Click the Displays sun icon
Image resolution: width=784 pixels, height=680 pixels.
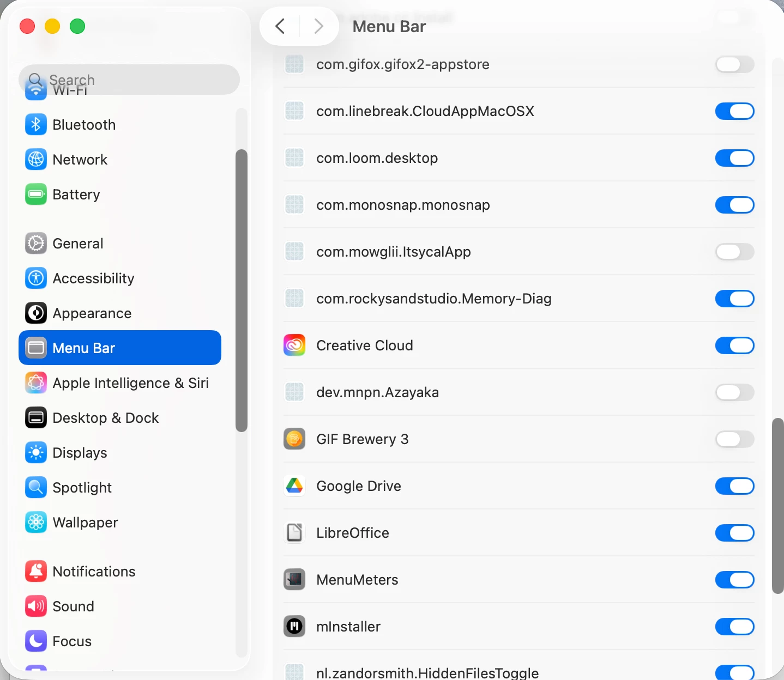click(x=36, y=453)
